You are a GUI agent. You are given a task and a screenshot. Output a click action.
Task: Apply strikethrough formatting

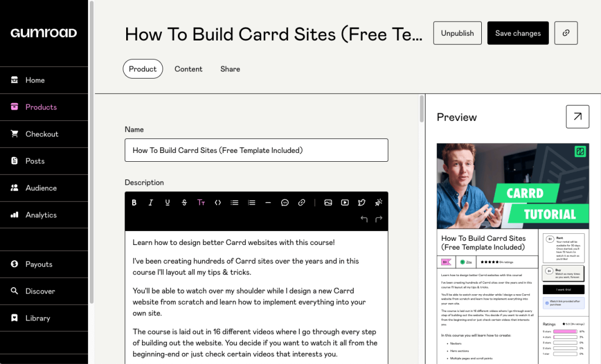coord(184,202)
